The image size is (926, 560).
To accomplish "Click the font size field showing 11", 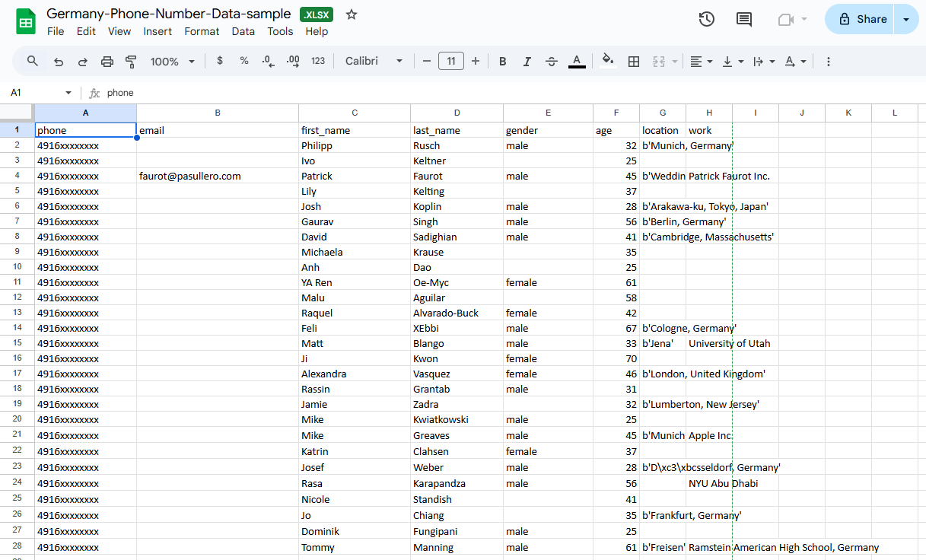I will pyautogui.click(x=451, y=61).
